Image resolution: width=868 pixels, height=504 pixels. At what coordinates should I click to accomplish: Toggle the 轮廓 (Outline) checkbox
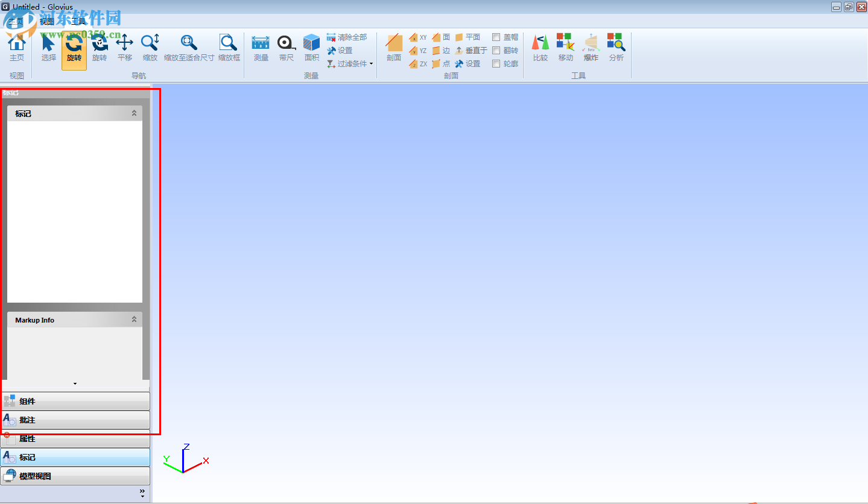(496, 63)
